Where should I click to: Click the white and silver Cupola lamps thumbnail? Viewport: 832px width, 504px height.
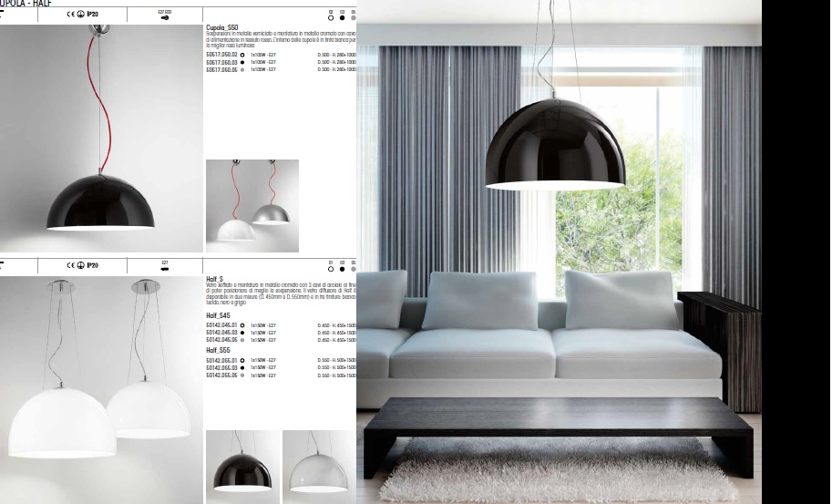252,206
